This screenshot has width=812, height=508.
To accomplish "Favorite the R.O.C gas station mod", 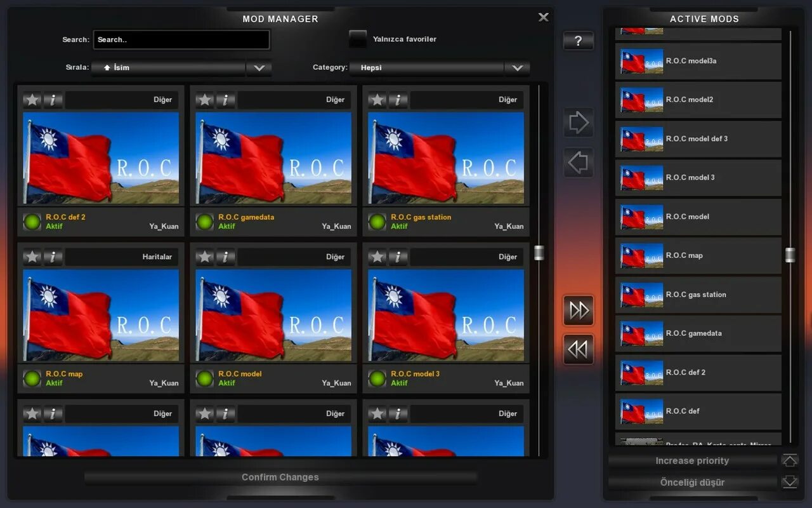I will pos(377,100).
